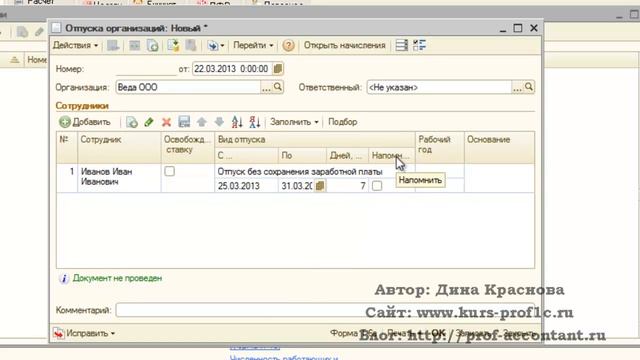The width and height of the screenshot is (640, 360).
Task: Toggle Напомнить checkbox in the row
Action: coord(377,186)
